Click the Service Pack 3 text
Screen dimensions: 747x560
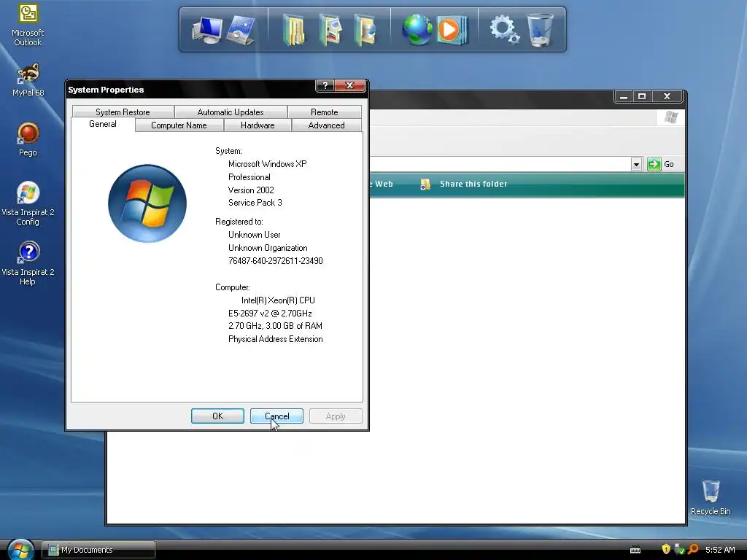(255, 203)
